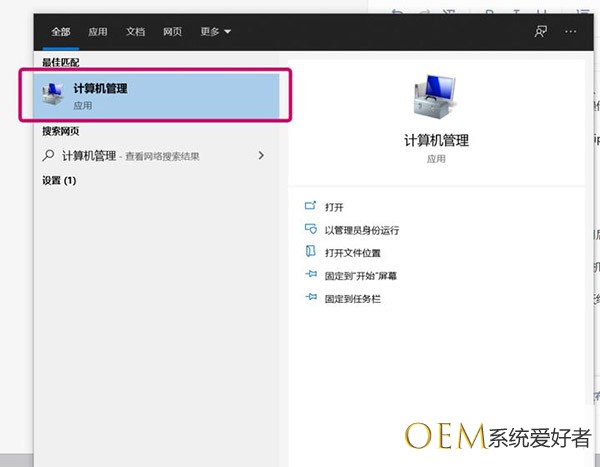
Task: Click the pin icon for 固定到任务栏
Action: coord(310,299)
